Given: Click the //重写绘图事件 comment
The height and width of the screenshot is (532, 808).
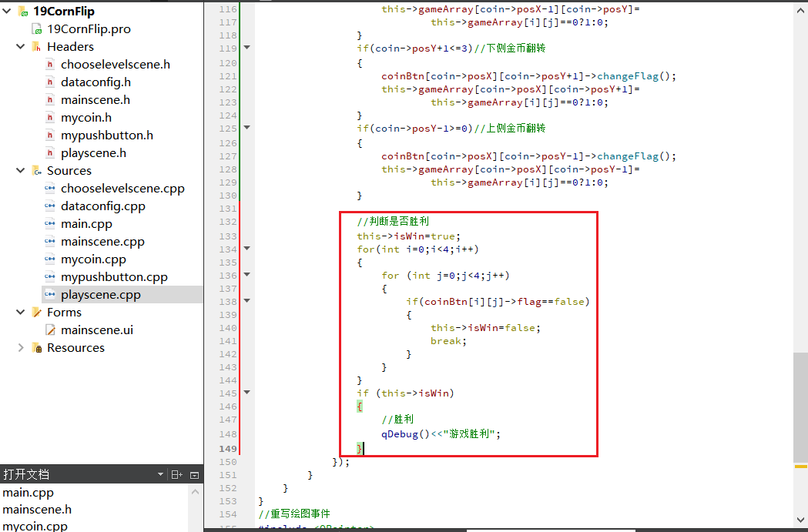Looking at the screenshot, I should [x=294, y=514].
